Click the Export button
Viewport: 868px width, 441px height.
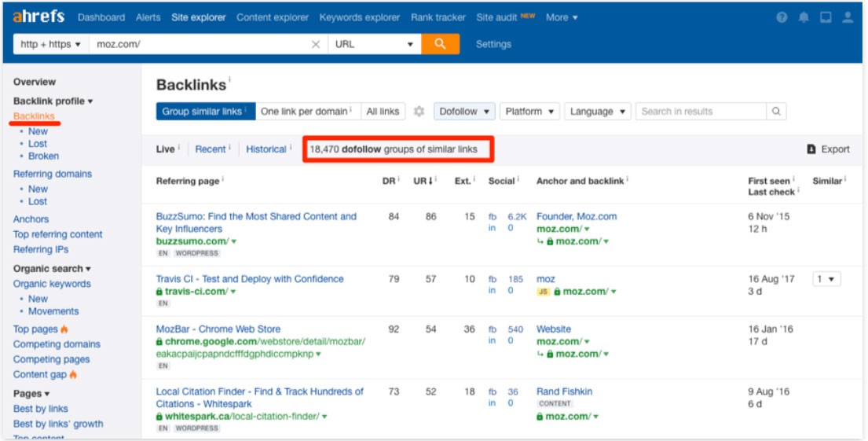828,149
